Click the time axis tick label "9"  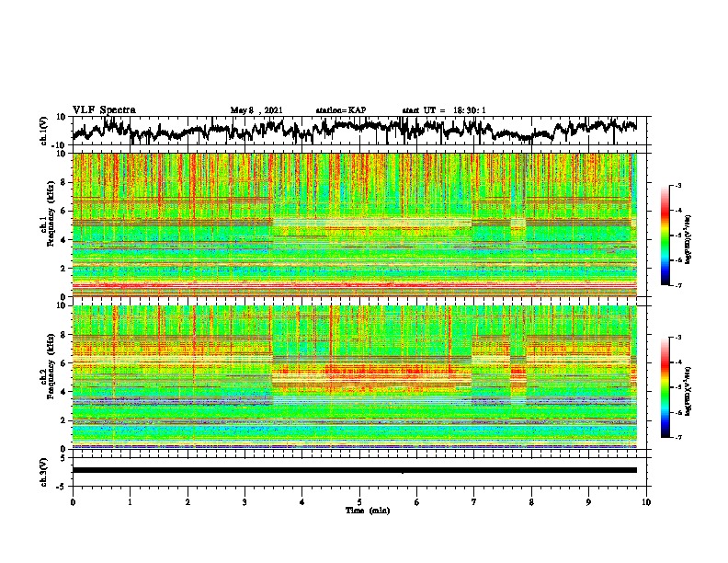(588, 502)
